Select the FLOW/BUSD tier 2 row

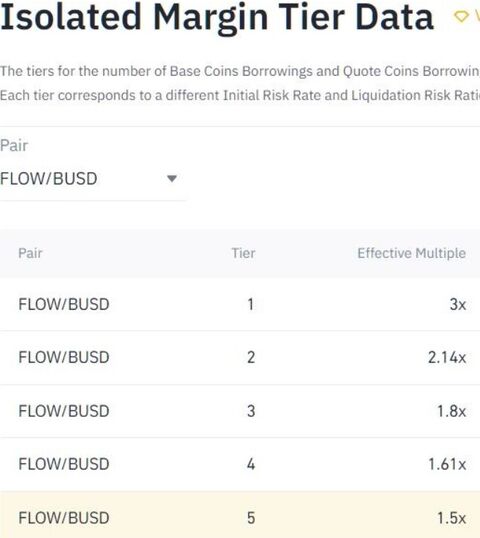240,358
